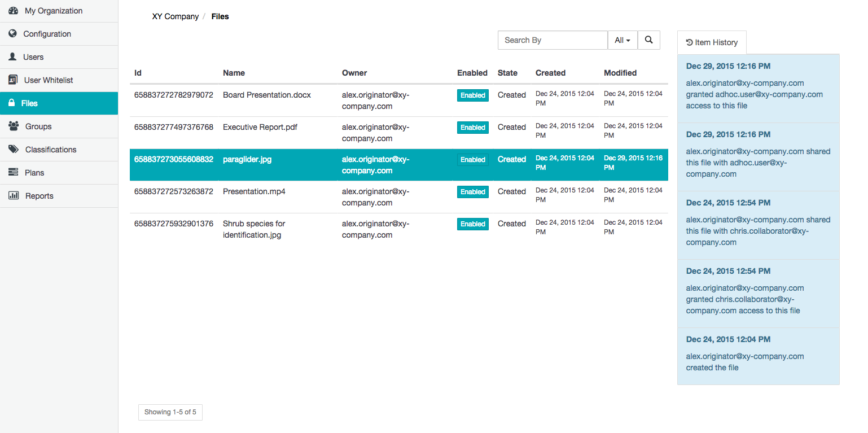Click the bar chart icon beside Reports

tap(14, 196)
